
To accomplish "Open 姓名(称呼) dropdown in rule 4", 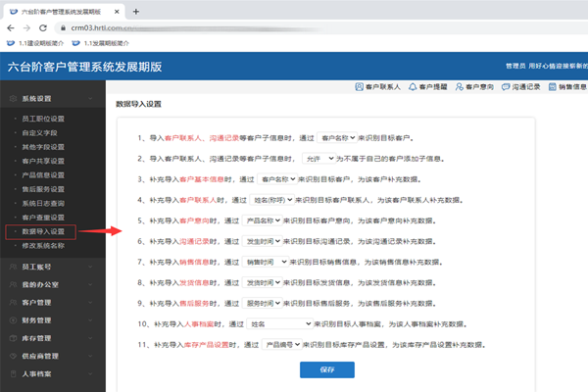I will 271,200.
